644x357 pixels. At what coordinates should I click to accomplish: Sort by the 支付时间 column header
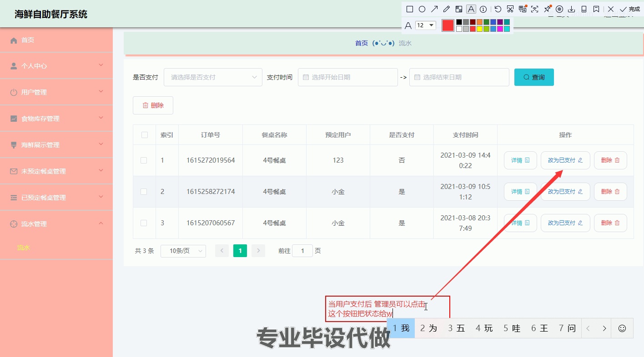465,135
